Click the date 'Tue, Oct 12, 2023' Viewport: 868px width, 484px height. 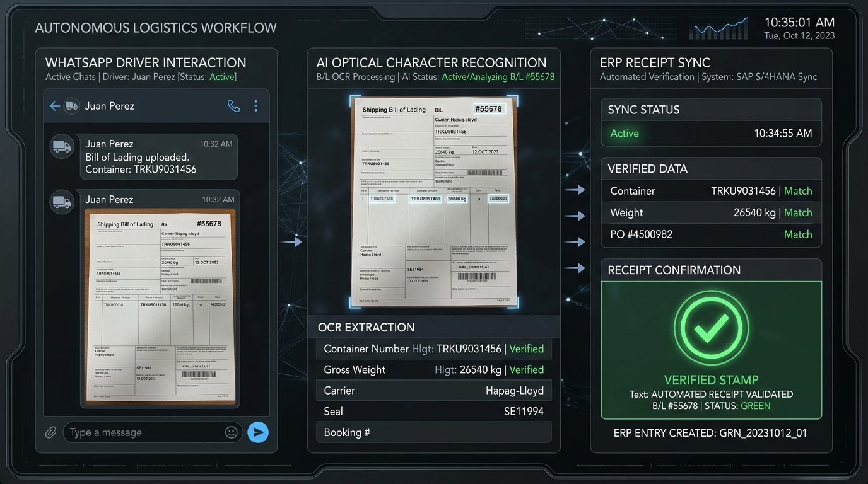pyautogui.click(x=799, y=36)
